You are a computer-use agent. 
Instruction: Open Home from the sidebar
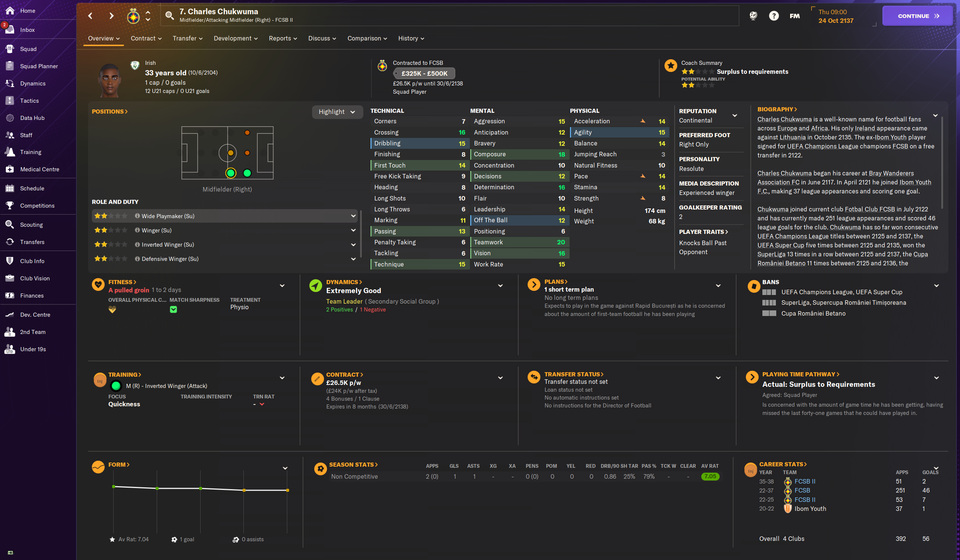point(10,10)
